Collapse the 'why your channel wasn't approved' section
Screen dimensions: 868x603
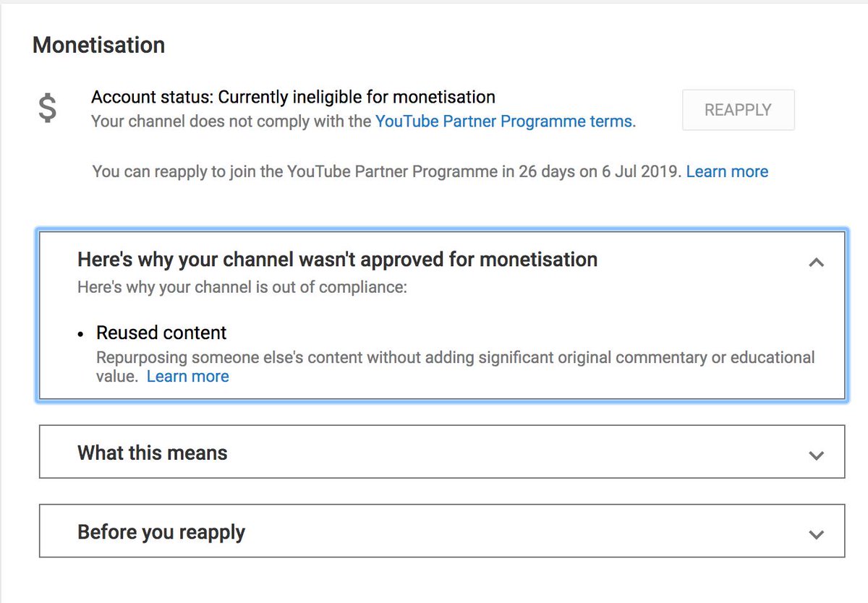(816, 262)
